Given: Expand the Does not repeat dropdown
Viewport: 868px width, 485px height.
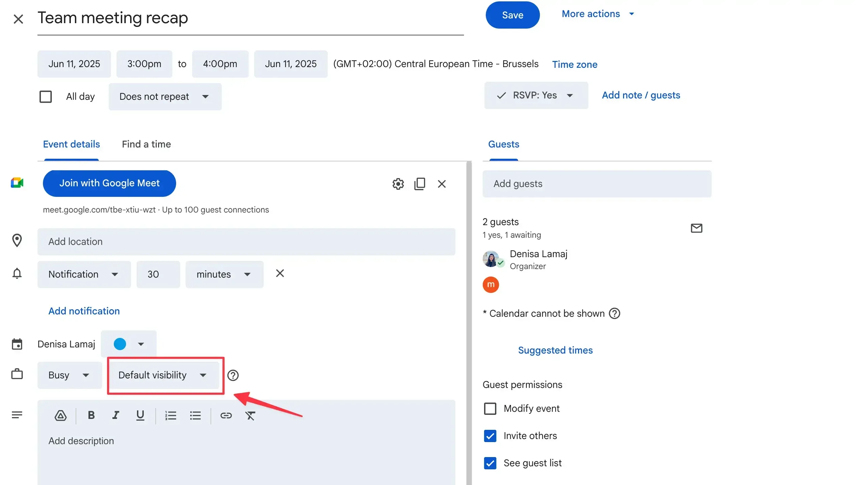Looking at the screenshot, I should pos(165,97).
